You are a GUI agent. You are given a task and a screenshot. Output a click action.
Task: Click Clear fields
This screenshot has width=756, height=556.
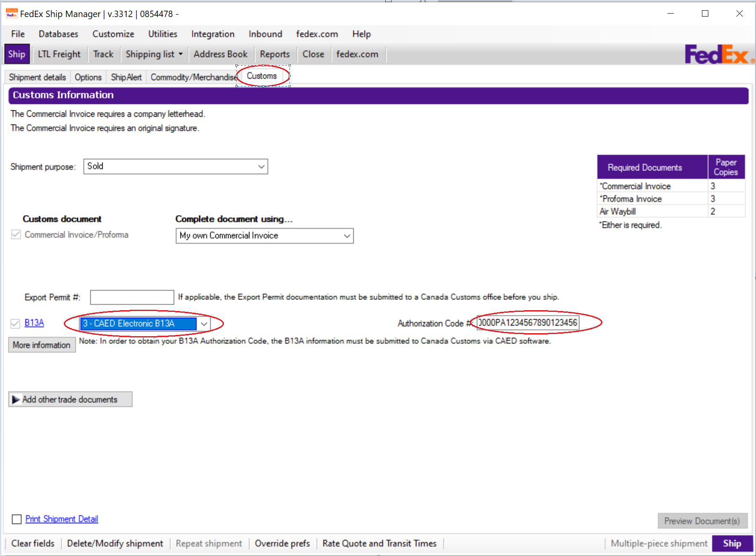click(33, 544)
